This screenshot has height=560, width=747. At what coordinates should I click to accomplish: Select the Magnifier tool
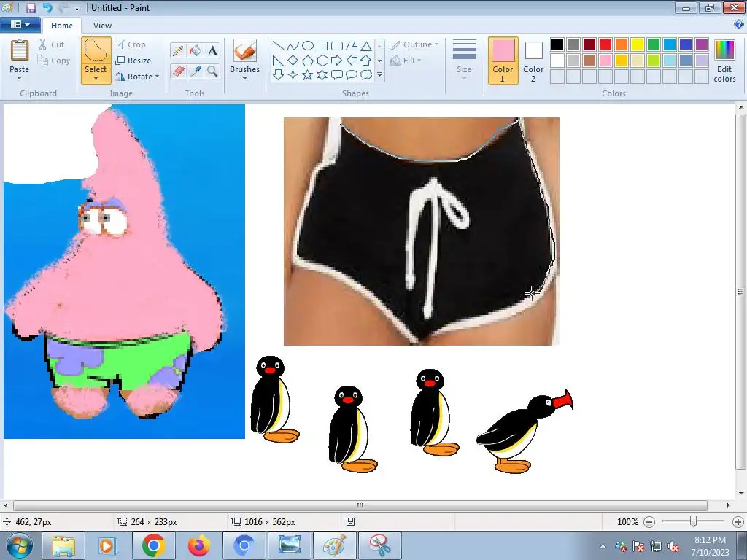(x=213, y=71)
